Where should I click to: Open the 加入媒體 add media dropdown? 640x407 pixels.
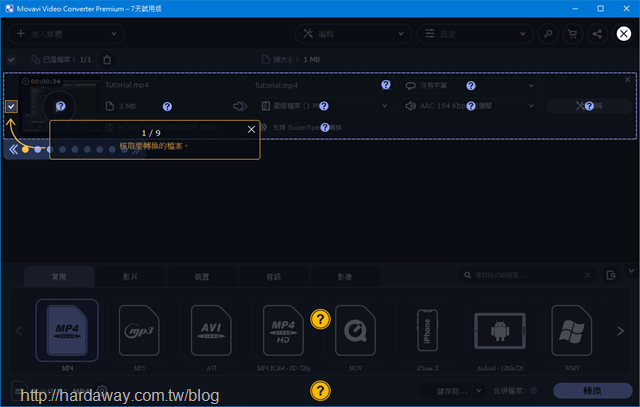[x=66, y=34]
